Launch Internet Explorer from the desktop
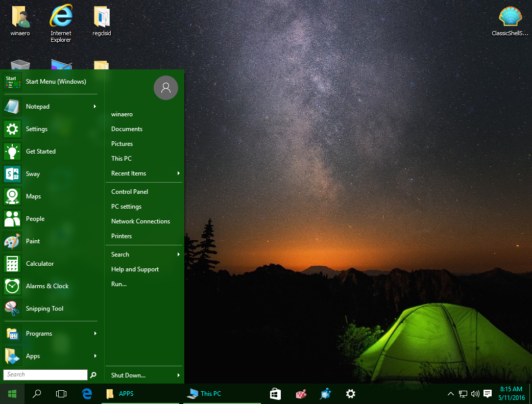The image size is (532, 404). click(x=61, y=17)
